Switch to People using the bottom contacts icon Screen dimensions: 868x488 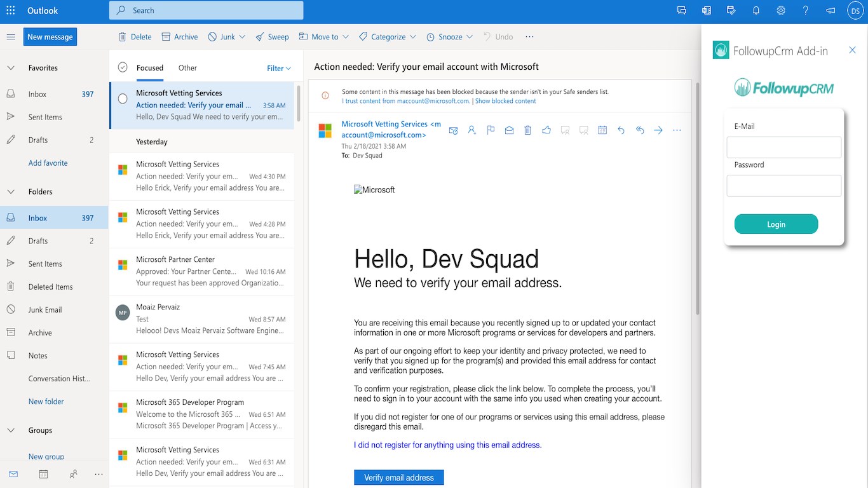tap(73, 474)
